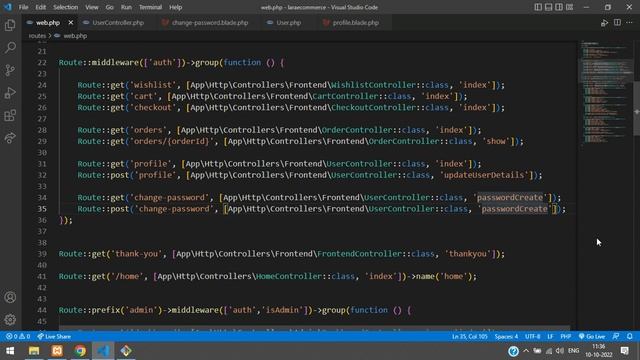Screen dimensions: 640x360
Task: Toggle Panel layout icon
Action: pos(549,7)
